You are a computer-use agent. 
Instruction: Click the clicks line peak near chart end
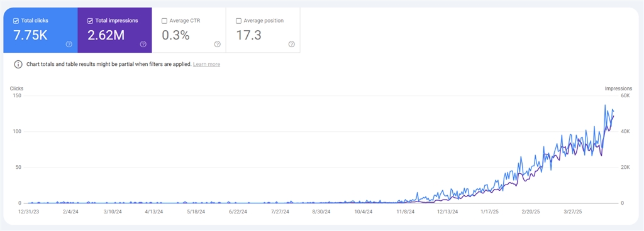tap(605, 105)
